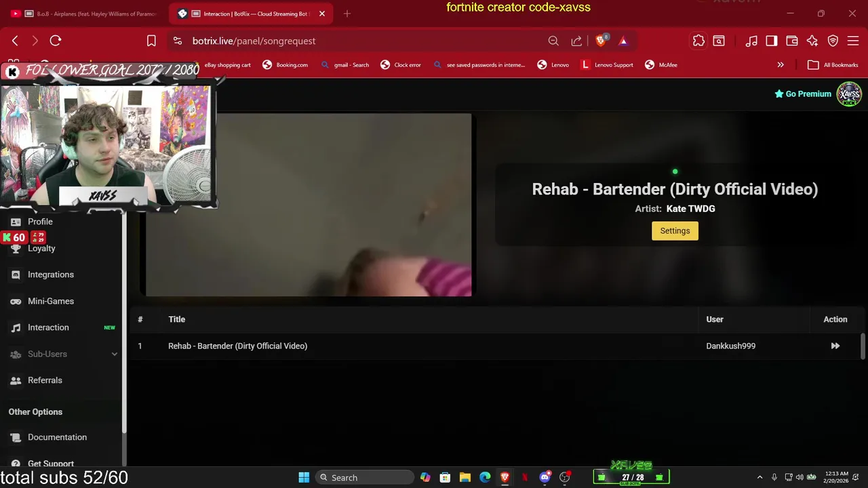
Task: Open Loyalty in the sidebar
Action: pos(41,248)
